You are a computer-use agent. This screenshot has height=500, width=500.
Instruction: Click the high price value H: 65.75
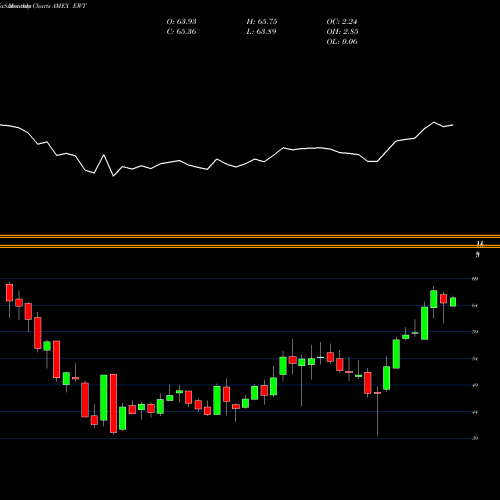[262, 22]
